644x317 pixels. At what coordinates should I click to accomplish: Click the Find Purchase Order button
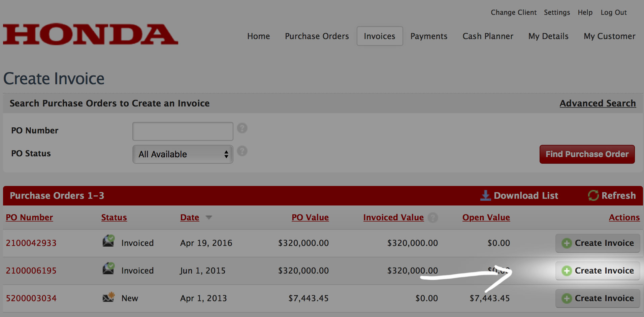click(587, 154)
